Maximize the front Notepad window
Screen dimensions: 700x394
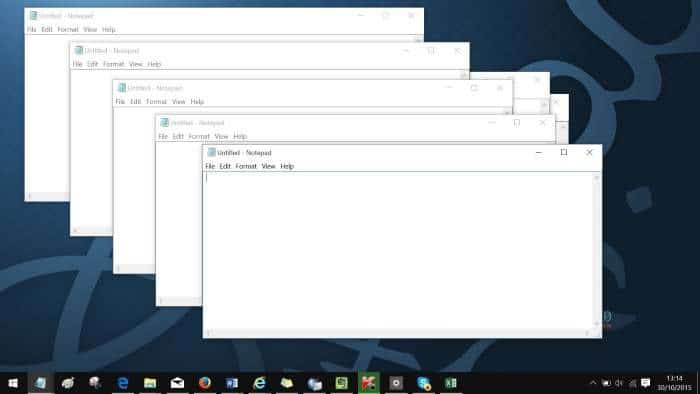[564, 153]
